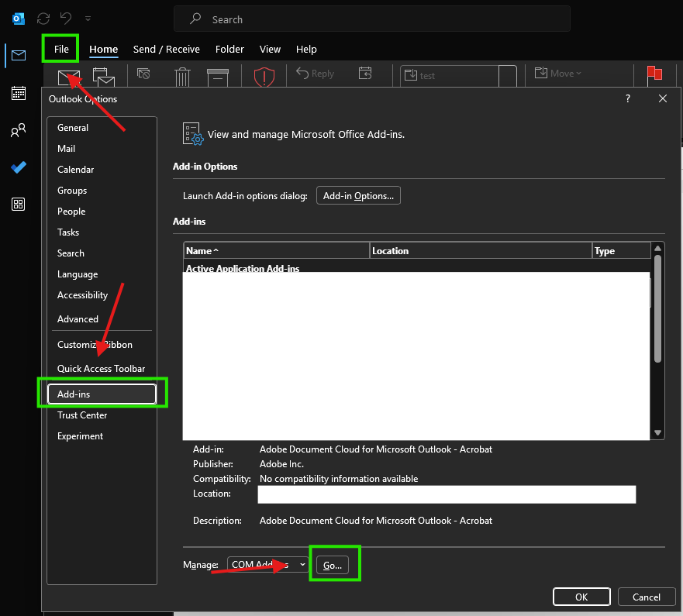The width and height of the screenshot is (683, 616).
Task: Open the Calendar view in left sidebar
Action: click(19, 93)
